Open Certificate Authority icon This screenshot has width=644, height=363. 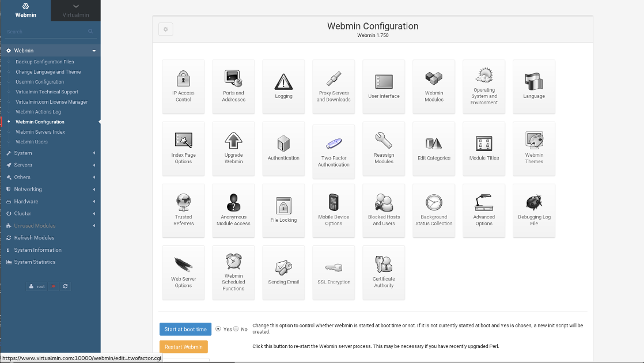click(384, 273)
